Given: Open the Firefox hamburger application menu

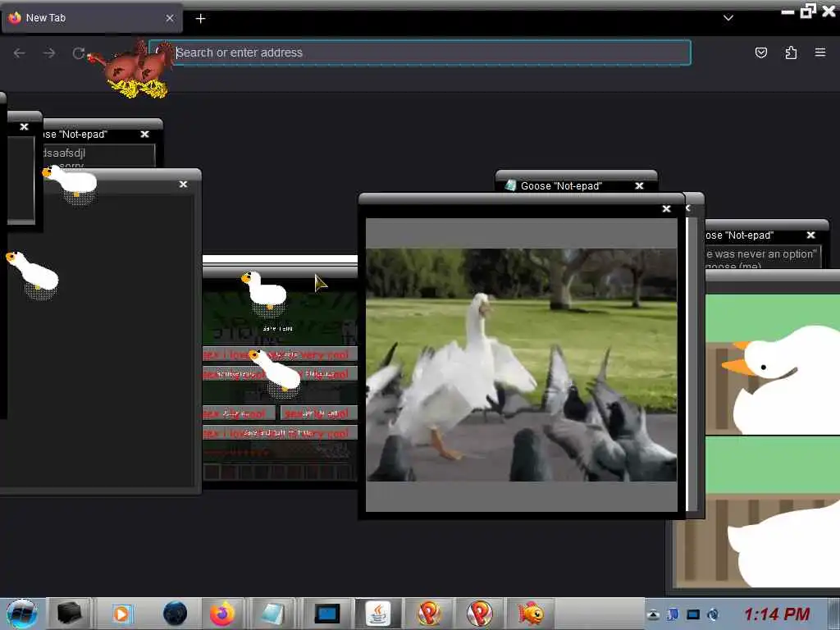Looking at the screenshot, I should (820, 52).
